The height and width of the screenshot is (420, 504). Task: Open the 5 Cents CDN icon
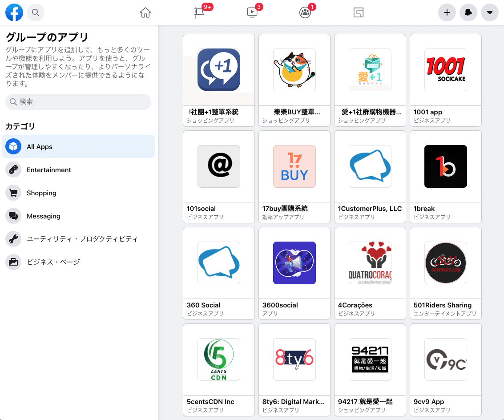(x=218, y=359)
